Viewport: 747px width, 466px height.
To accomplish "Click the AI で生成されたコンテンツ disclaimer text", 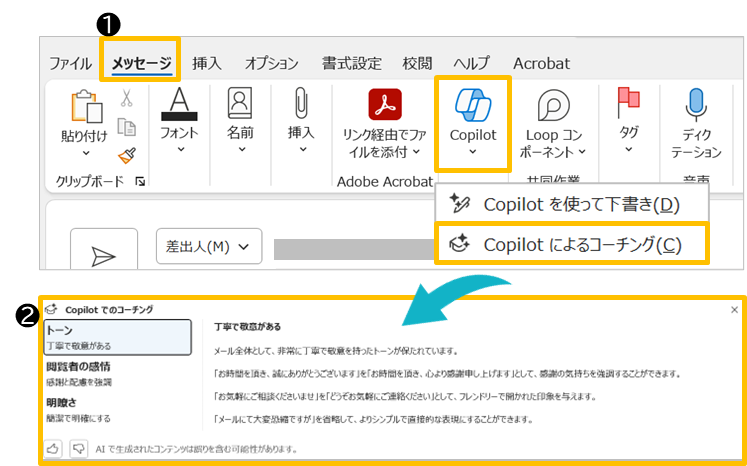I will pos(197,449).
